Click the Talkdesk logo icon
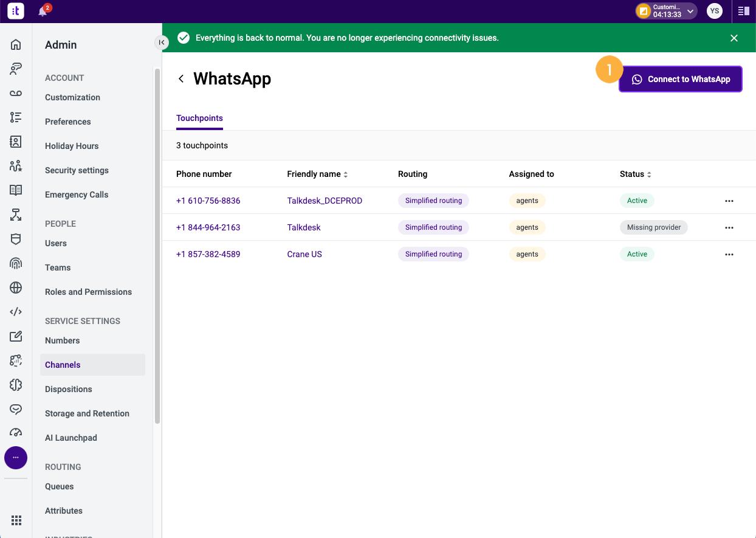 click(x=16, y=11)
